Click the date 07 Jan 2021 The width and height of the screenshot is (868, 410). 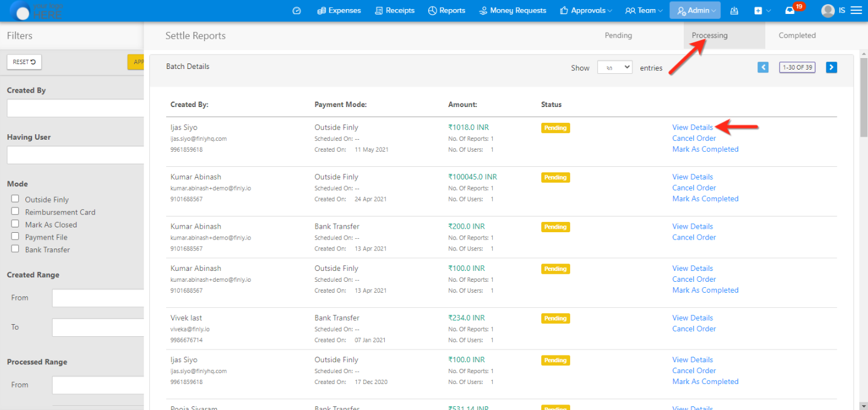tap(371, 340)
